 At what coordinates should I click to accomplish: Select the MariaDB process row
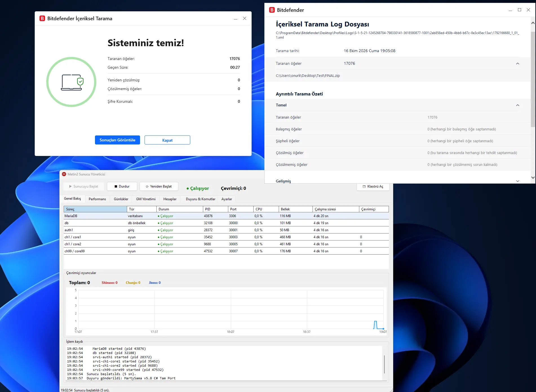pos(226,216)
